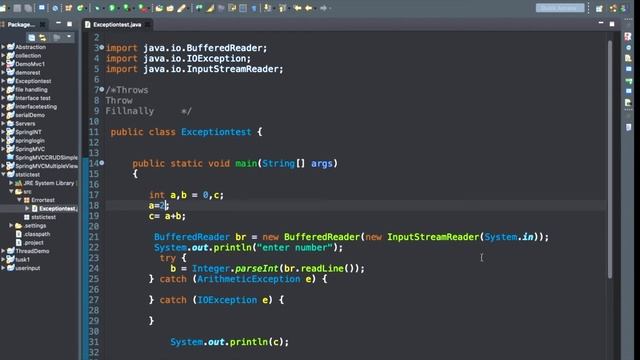Viewport: 640px width, 360px height.
Task: Click the green minimized view icon on right trim
Action: (x=628, y=80)
